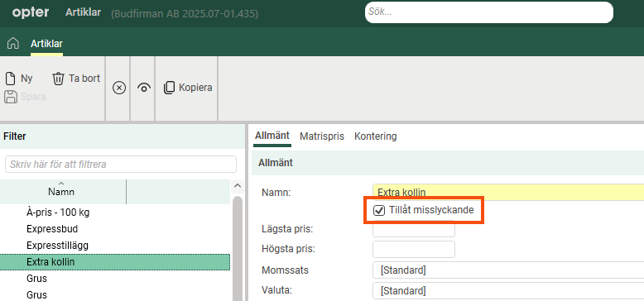The width and height of the screenshot is (644, 301).
Task: Click the Allmänt section header
Action: [x=448, y=163]
